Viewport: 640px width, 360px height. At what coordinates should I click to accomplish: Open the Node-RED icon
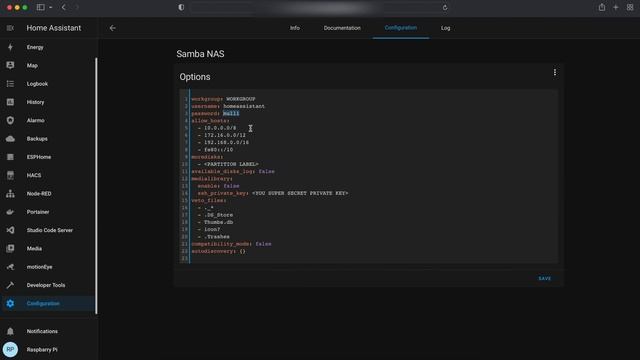coord(10,193)
